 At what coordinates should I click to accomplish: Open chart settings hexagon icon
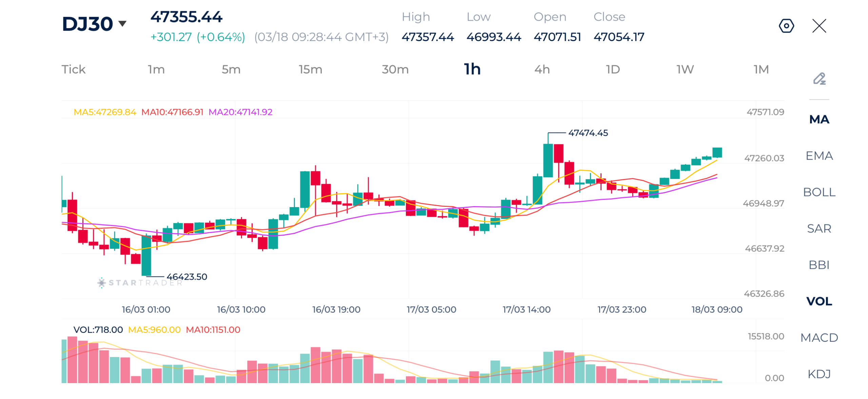(786, 26)
